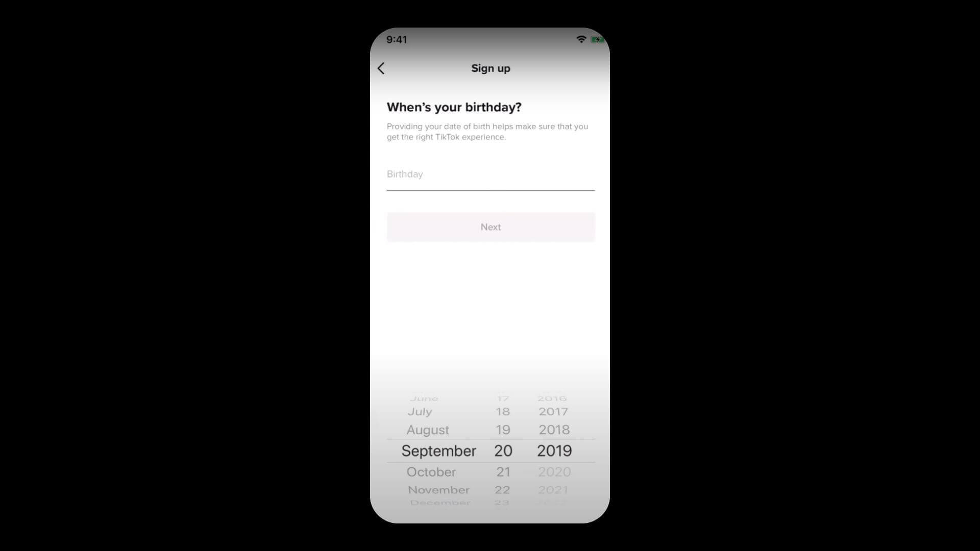Click the Next button
The width and height of the screenshot is (980, 551).
[491, 227]
